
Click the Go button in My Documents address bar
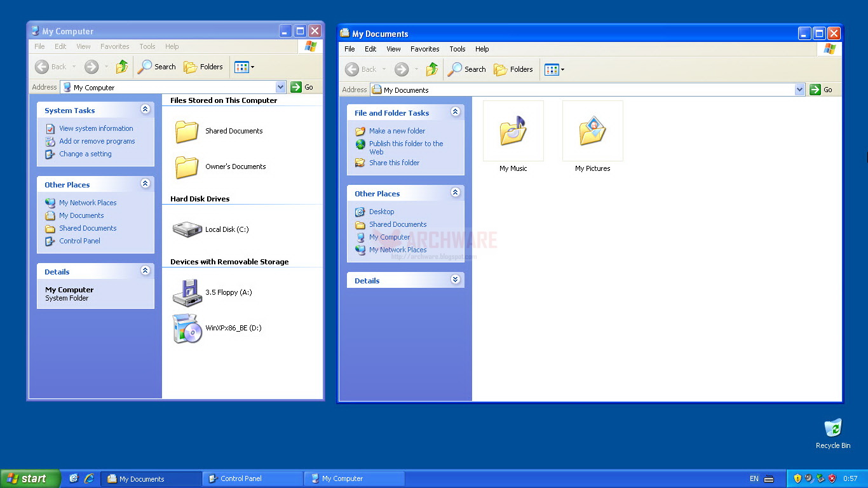coord(821,90)
